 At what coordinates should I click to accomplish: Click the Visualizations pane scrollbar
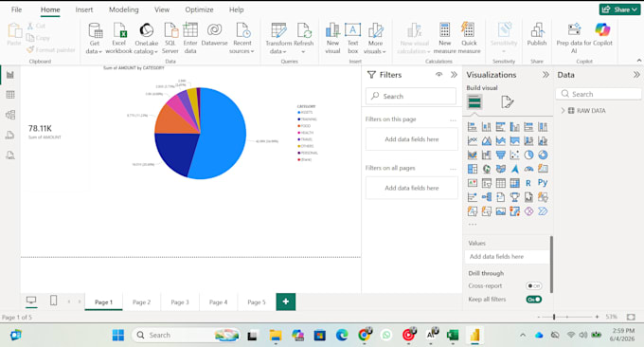pos(551,265)
